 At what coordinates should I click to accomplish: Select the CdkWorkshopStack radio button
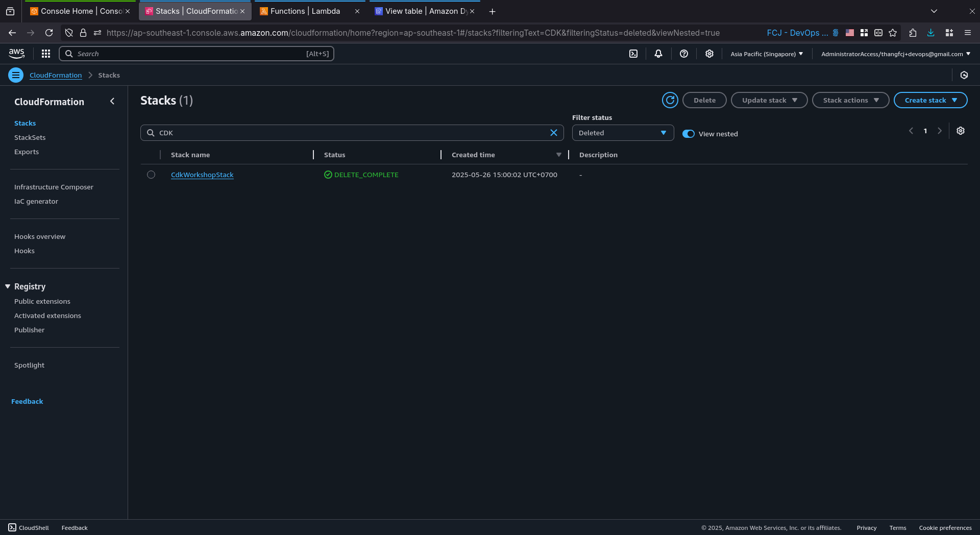[151, 175]
